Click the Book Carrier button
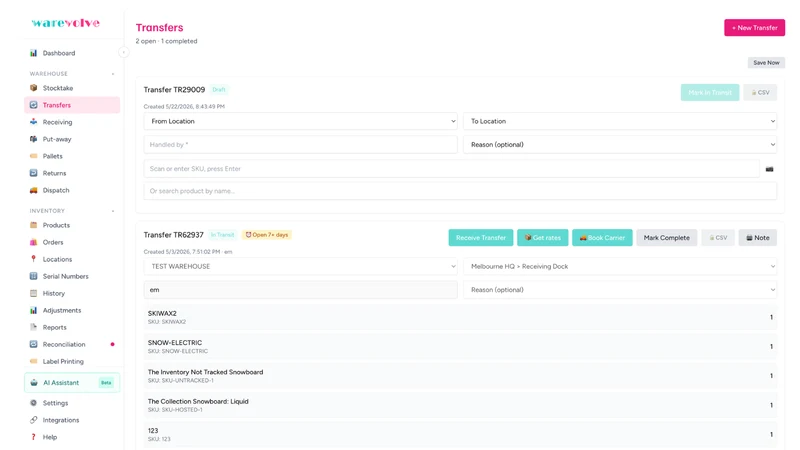800x450 pixels. [602, 238]
